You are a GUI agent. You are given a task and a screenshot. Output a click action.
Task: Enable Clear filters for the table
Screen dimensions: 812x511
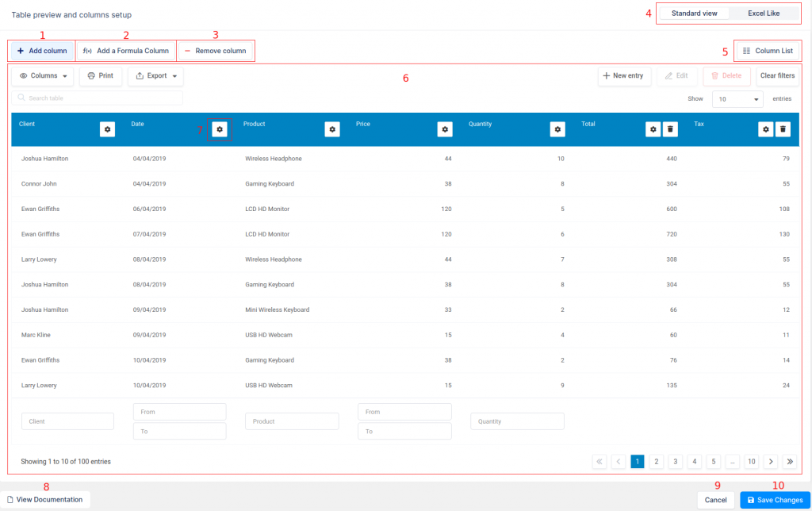[776, 75]
